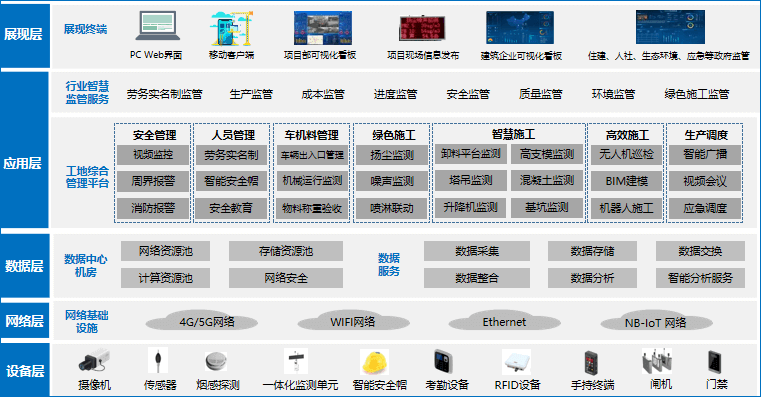
Task: Click the 视频监控 box under 安全管理
Action: click(x=153, y=155)
